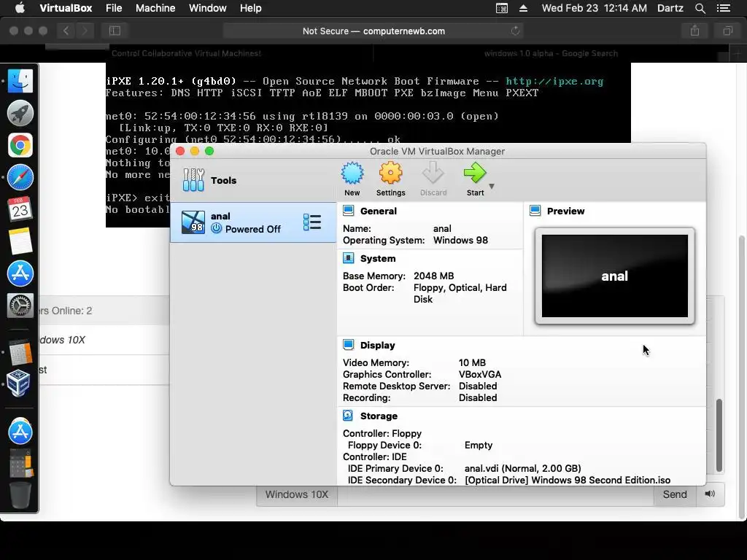Screen dimensions: 747x560
Task: Launch Safari from the Dock
Action: tap(20, 177)
